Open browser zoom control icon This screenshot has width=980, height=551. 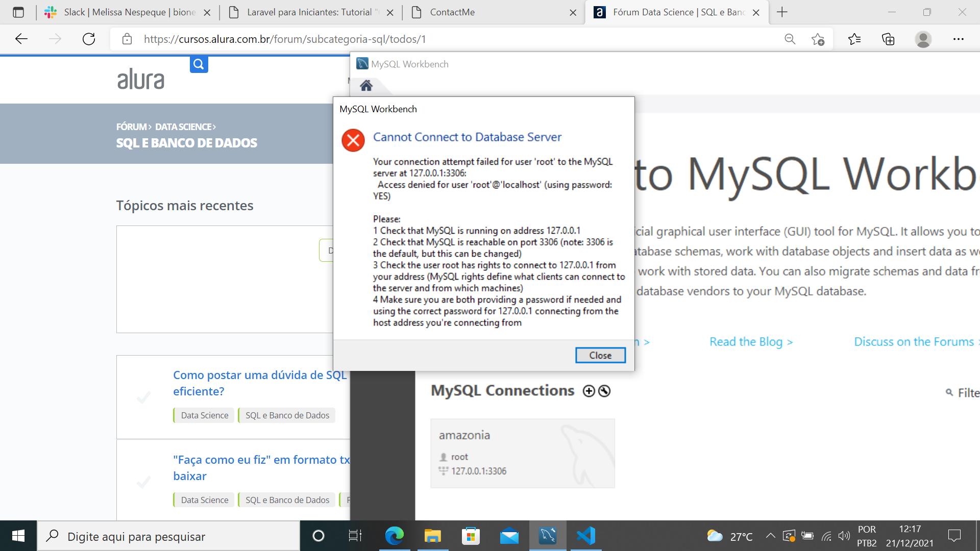pos(790,39)
